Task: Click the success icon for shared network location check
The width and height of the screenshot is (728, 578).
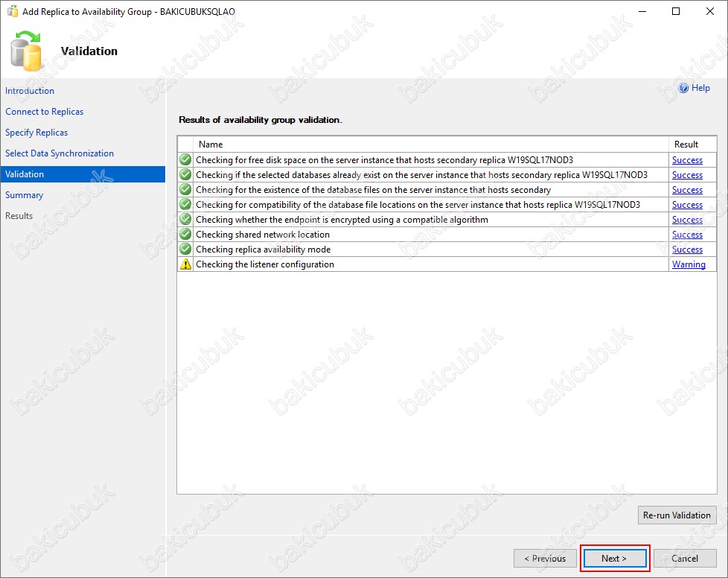Action: pyautogui.click(x=185, y=234)
